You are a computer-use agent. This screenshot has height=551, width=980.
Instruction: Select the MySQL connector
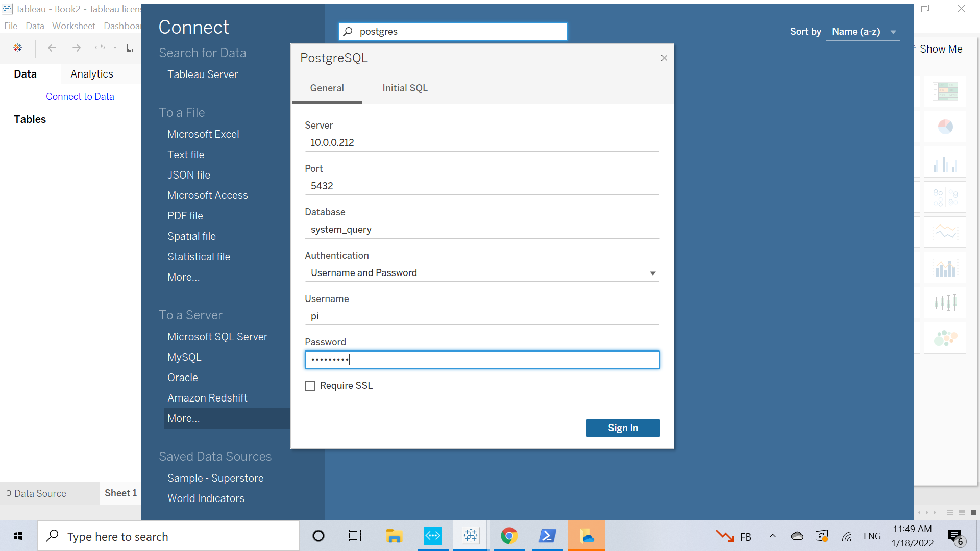tap(184, 357)
